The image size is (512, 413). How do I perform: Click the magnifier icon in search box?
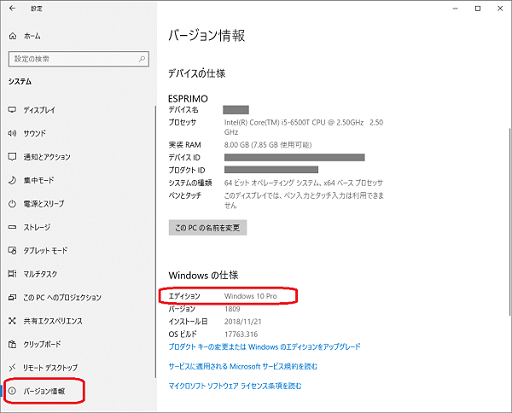142,59
